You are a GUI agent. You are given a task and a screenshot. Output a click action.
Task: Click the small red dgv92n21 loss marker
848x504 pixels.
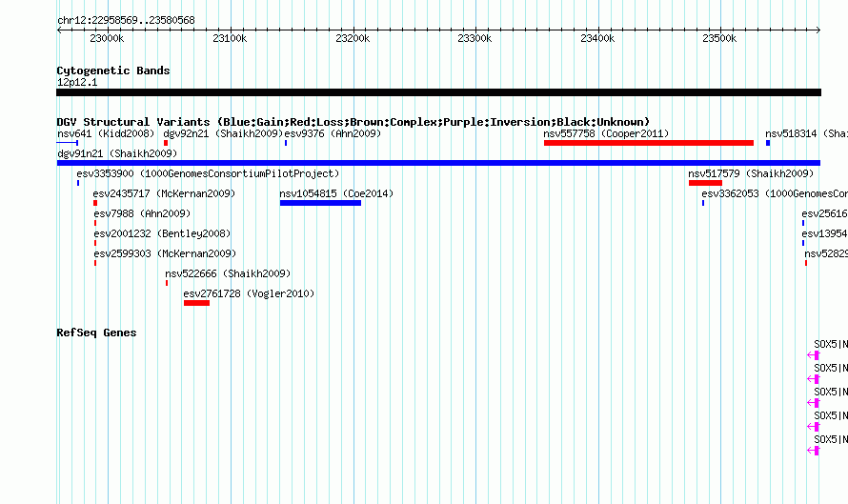pos(166,143)
